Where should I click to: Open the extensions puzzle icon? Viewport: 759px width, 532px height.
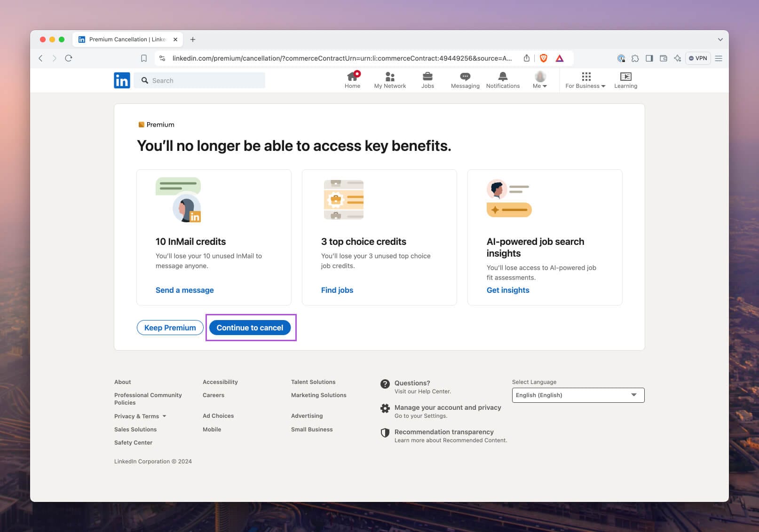(x=635, y=58)
